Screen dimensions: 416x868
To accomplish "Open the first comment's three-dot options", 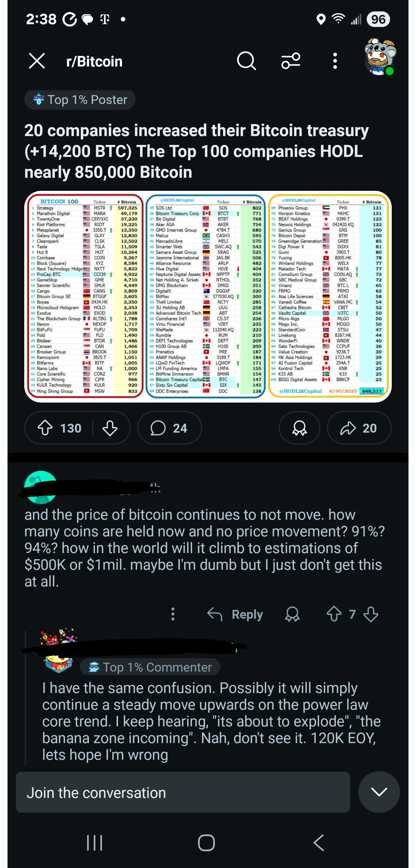I will [173, 614].
